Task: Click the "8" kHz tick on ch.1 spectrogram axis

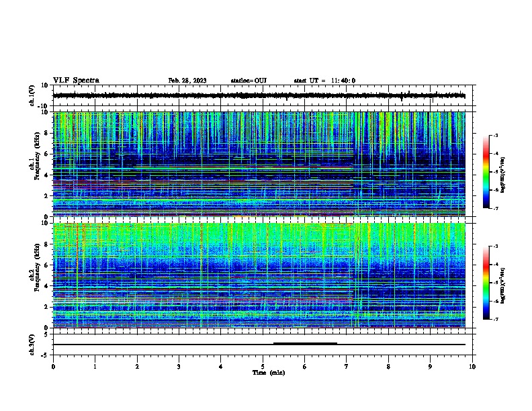Action: coord(46,133)
